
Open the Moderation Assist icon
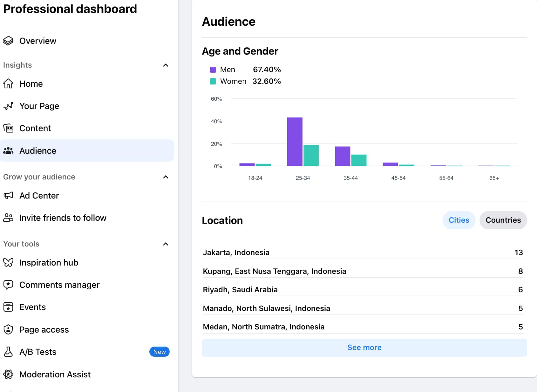pyautogui.click(x=8, y=374)
